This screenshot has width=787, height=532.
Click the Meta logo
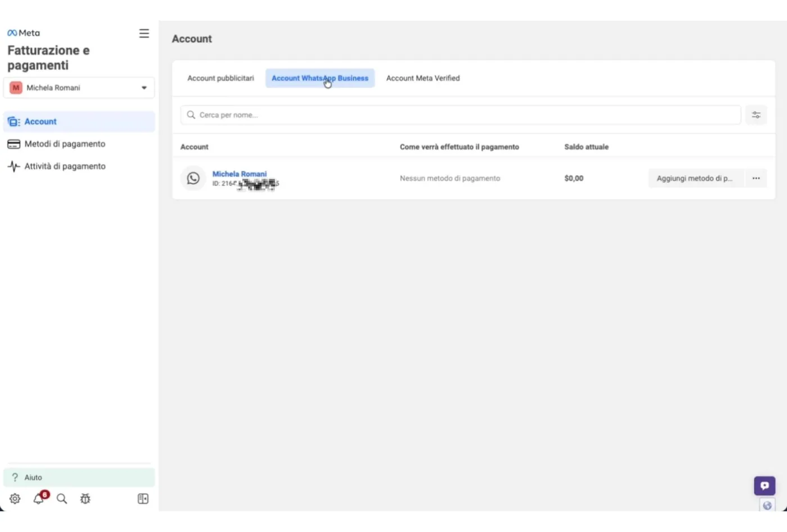coord(24,33)
